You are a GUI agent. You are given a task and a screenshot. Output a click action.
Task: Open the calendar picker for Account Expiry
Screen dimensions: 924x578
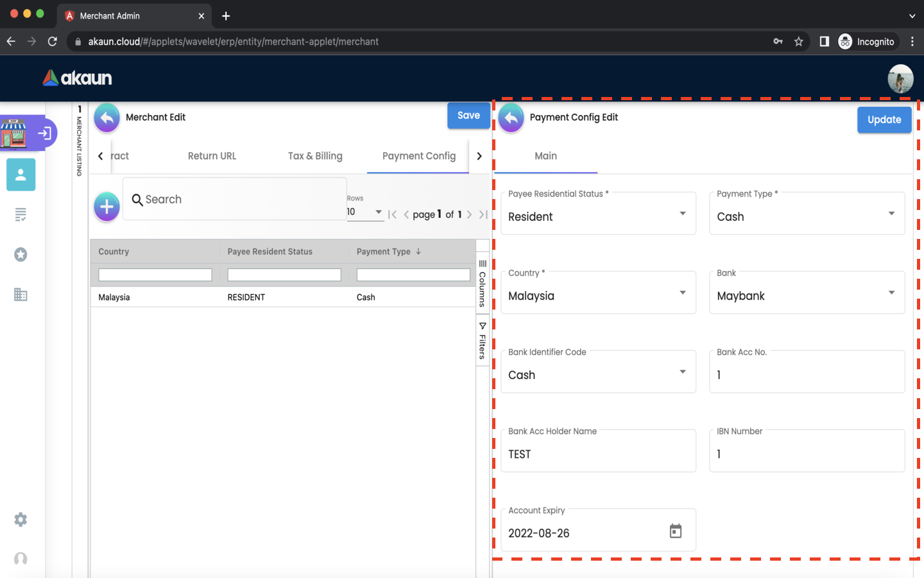click(x=675, y=531)
